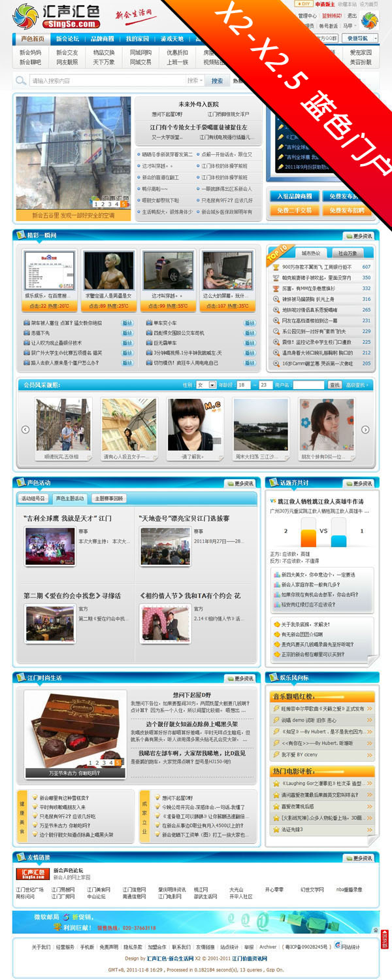Click the blue vote bar for 反方
Viewport: 392px width, 980px height.
[x=338, y=541]
